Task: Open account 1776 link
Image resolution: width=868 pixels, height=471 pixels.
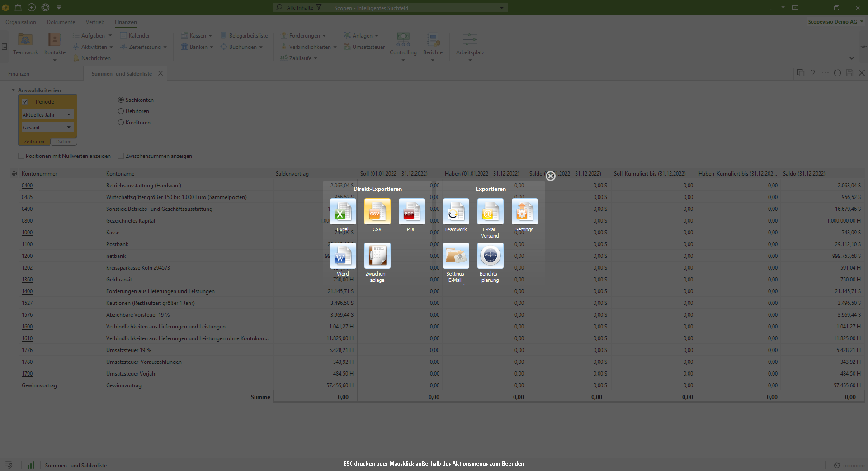Action: coord(27,350)
